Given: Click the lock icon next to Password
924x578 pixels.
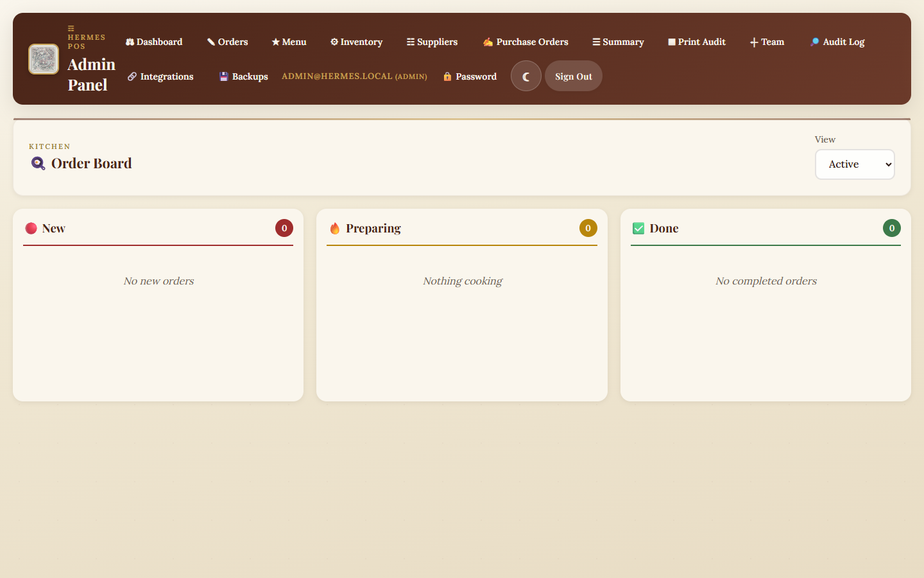Looking at the screenshot, I should tap(447, 76).
